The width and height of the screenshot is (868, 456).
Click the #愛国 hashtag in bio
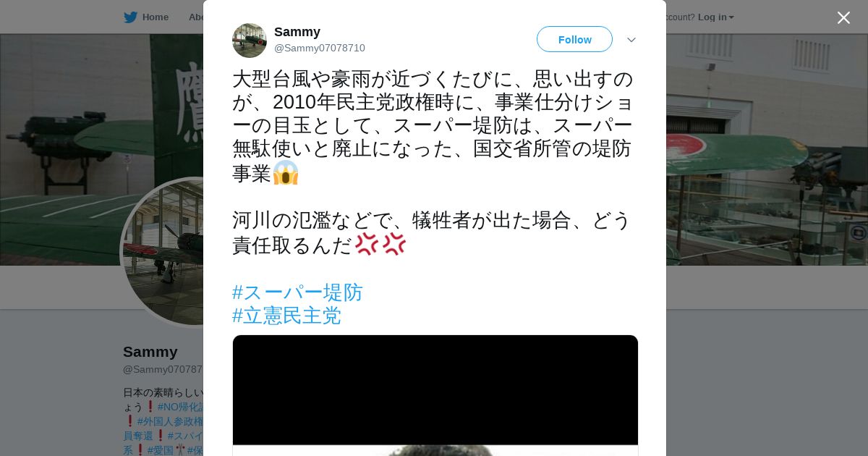[x=161, y=450]
